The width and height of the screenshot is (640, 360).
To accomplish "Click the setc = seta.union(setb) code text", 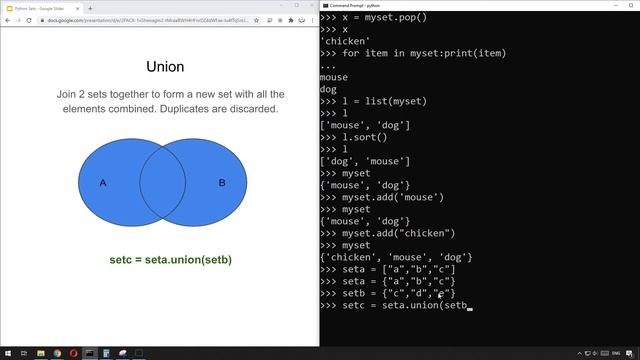I will click(x=171, y=260).
